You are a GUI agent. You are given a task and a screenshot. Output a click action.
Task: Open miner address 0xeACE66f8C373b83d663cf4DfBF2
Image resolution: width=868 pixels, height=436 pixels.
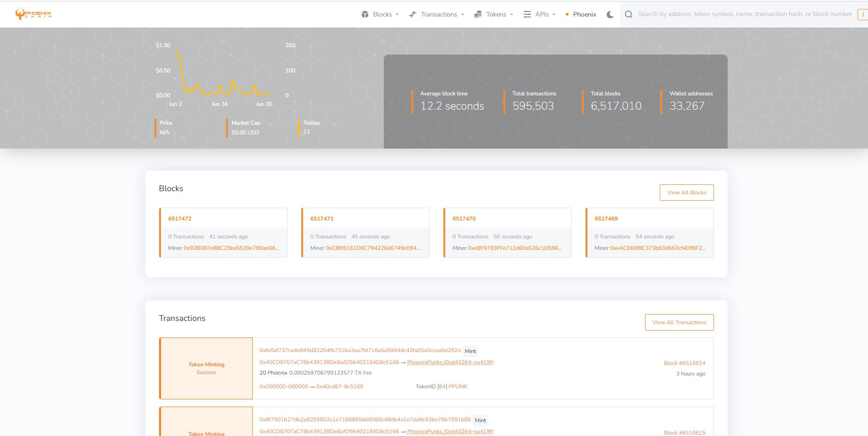(658, 248)
